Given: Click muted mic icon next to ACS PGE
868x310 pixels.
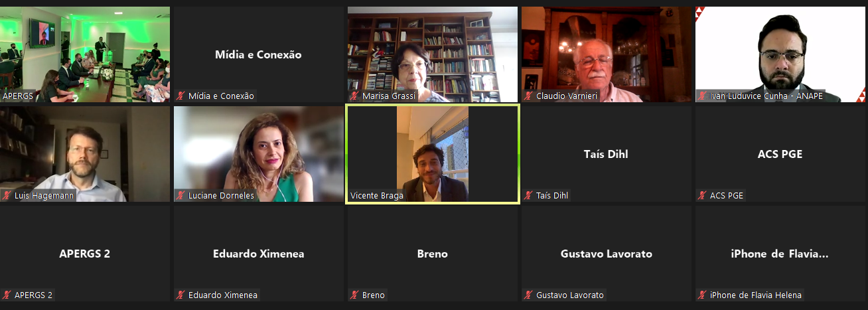Looking at the screenshot, I should tap(702, 196).
